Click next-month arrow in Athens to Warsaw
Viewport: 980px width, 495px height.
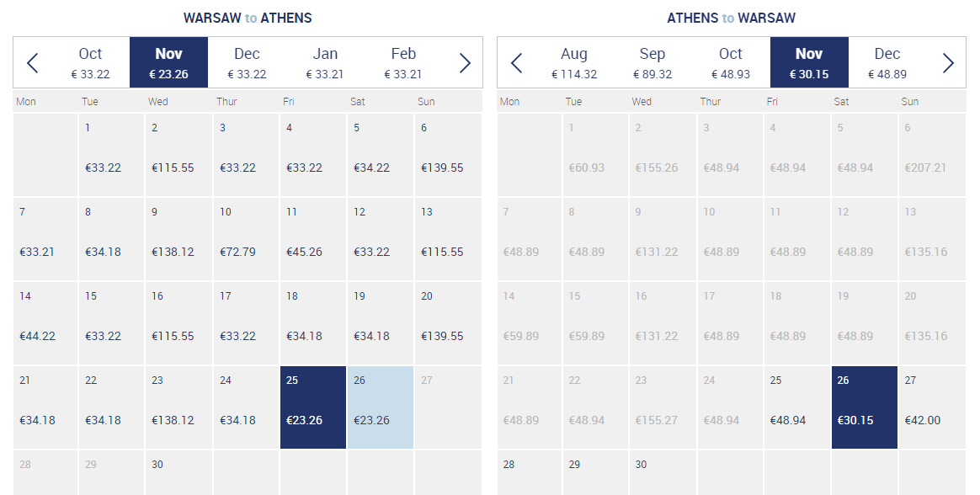[x=948, y=62]
